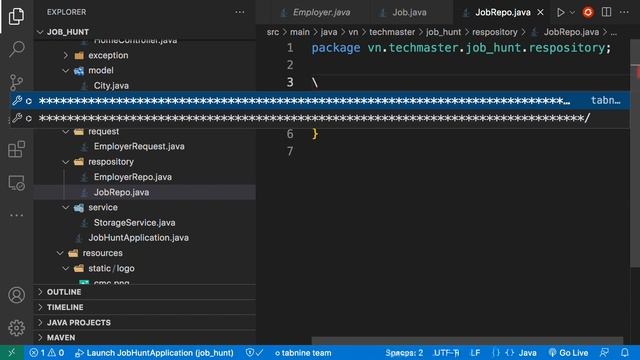The height and width of the screenshot is (360, 640).
Task: Click the closing brace on line 6
Action: [315, 134]
